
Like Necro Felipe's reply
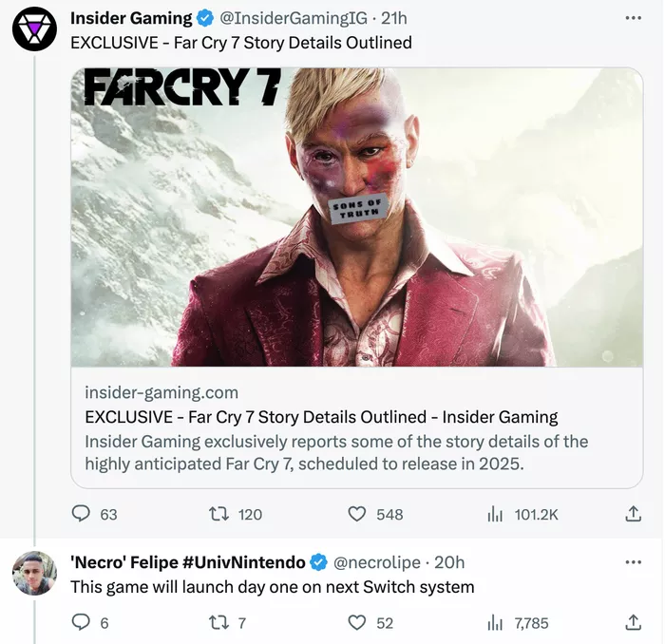coord(357,623)
